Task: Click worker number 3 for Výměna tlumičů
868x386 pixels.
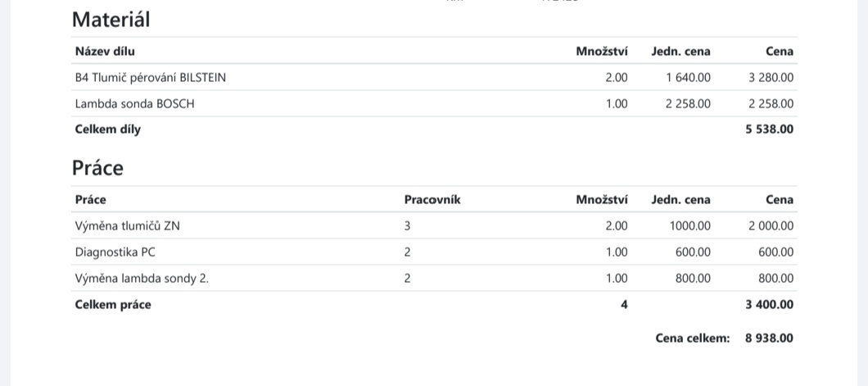Action: [x=408, y=226]
